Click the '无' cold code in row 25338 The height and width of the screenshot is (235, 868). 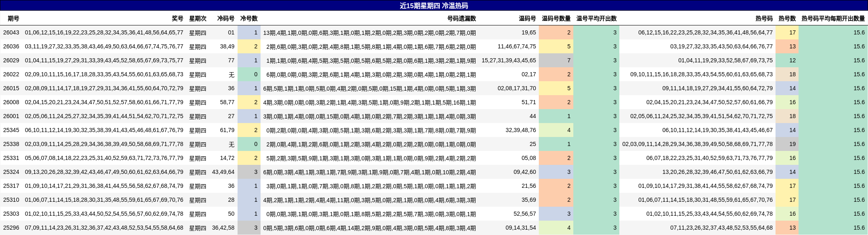(x=231, y=144)
